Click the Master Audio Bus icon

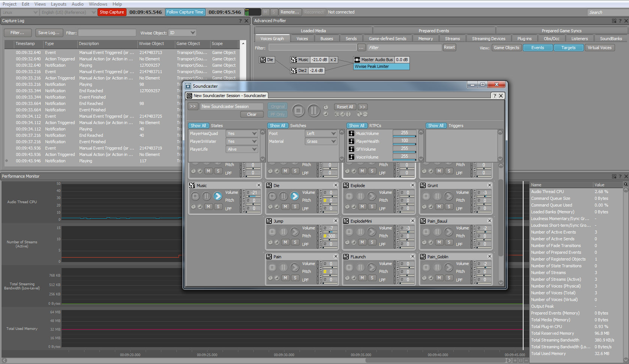(x=357, y=60)
